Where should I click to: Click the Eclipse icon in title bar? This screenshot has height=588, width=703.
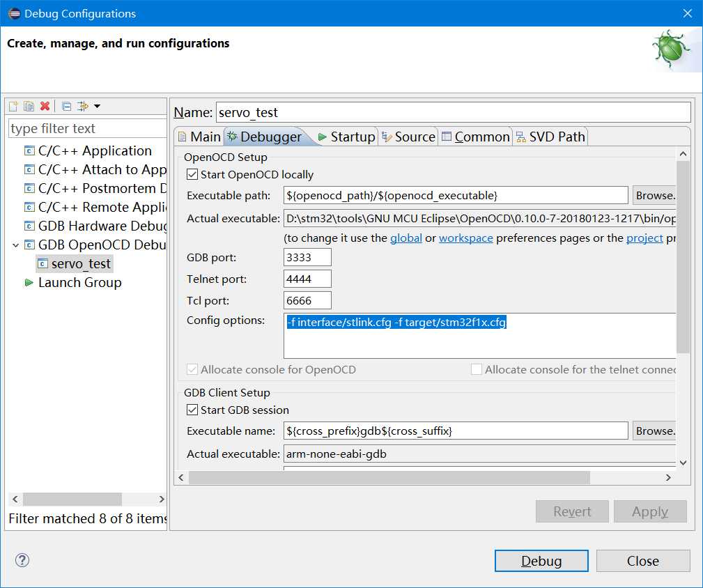point(15,13)
